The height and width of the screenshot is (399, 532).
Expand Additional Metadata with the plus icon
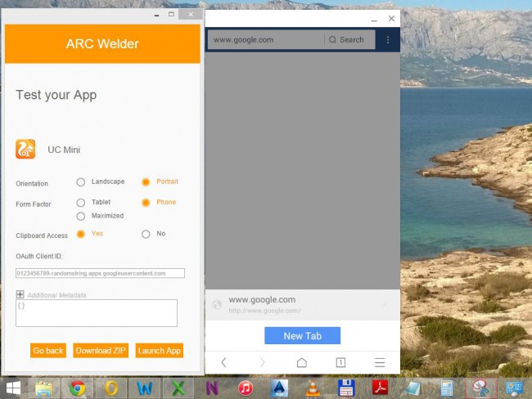coord(20,294)
